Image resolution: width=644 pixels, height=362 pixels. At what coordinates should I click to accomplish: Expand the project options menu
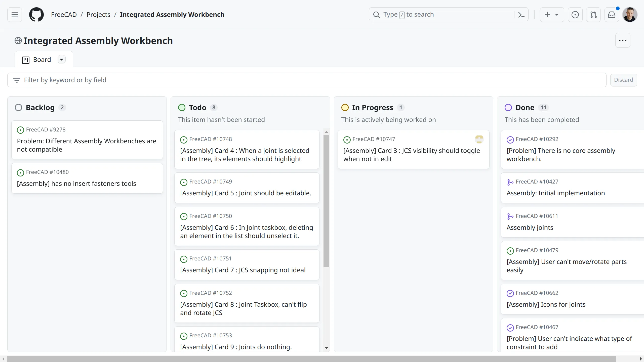623,40
